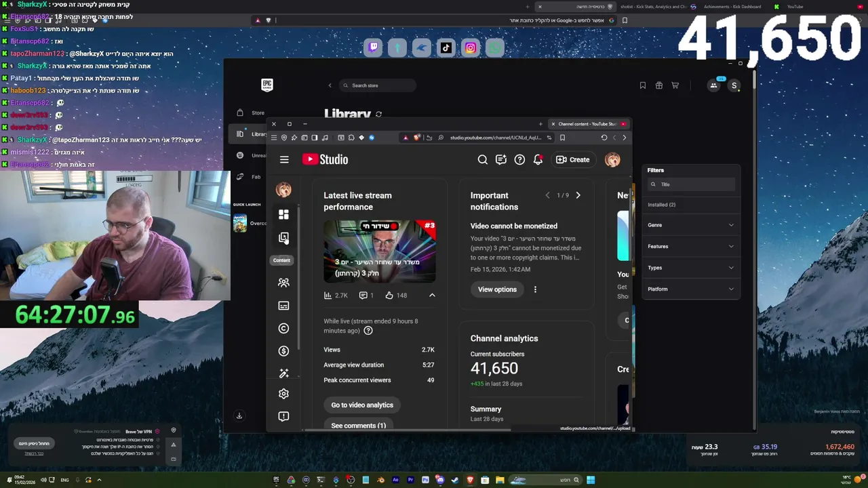
Task: Open Content in Studio sidebar
Action: [x=283, y=238]
